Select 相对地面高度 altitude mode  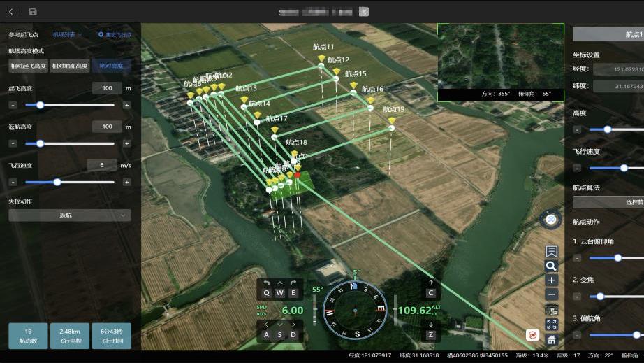click(x=70, y=66)
